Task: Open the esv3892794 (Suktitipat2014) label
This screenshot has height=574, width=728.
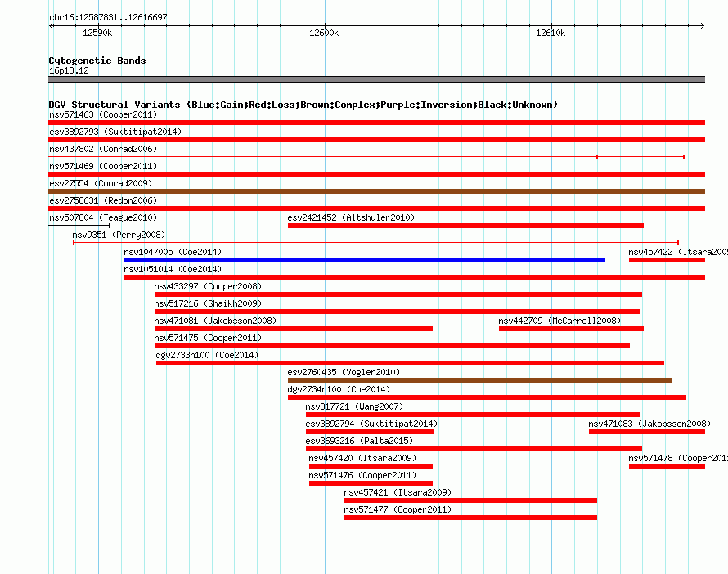Action: pyautogui.click(x=371, y=424)
